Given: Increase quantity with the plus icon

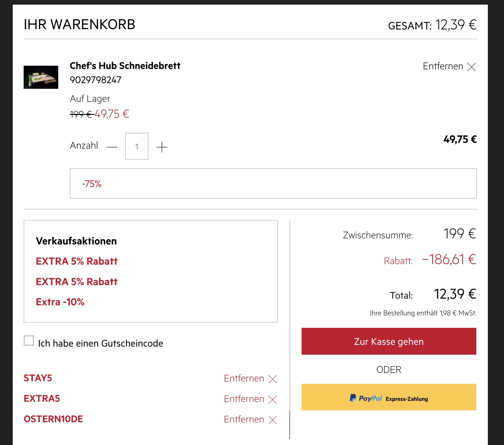Looking at the screenshot, I should click(x=162, y=147).
